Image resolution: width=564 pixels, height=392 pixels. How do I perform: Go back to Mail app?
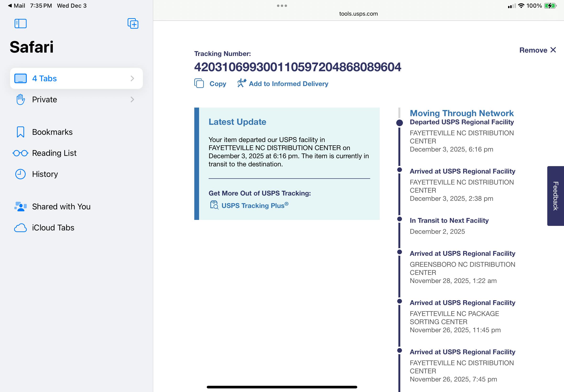pyautogui.click(x=16, y=6)
